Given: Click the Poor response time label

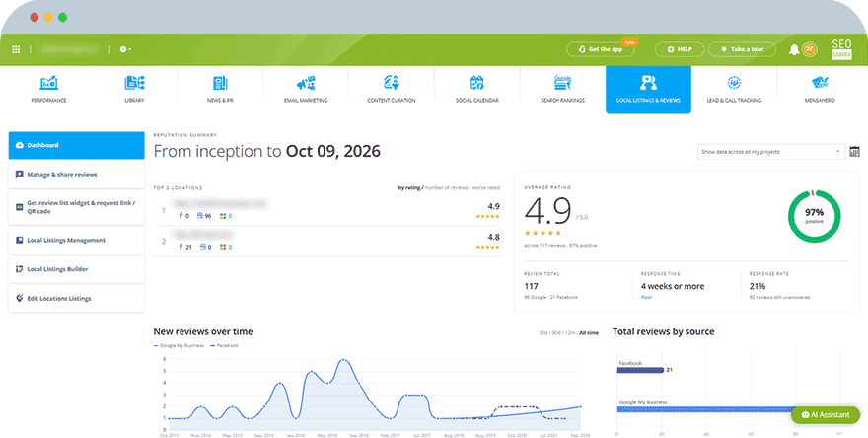Looking at the screenshot, I should click(647, 297).
